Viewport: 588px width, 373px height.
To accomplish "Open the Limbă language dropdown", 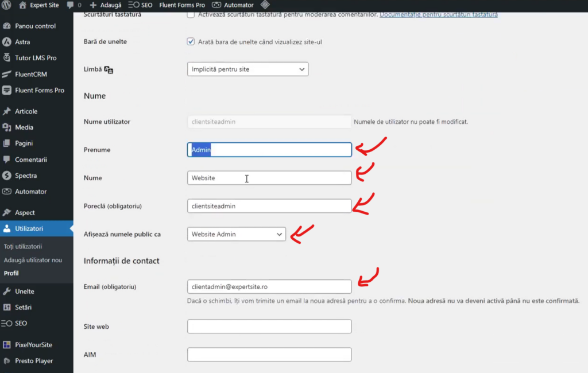I will [x=247, y=69].
